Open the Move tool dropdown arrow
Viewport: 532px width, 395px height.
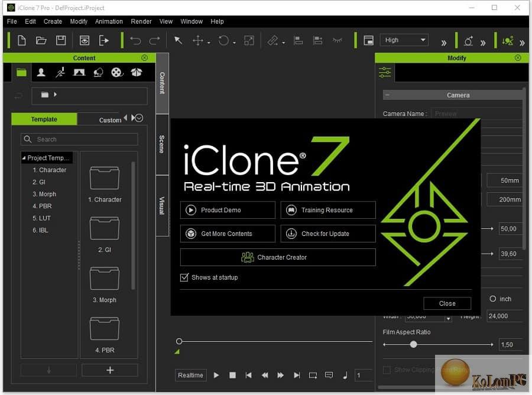(x=209, y=43)
